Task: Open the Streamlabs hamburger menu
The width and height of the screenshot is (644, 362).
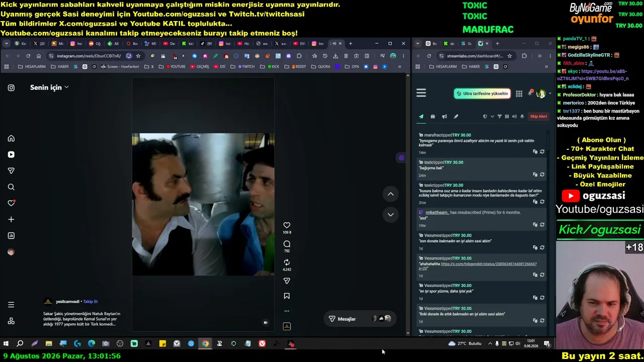Action: (421, 93)
